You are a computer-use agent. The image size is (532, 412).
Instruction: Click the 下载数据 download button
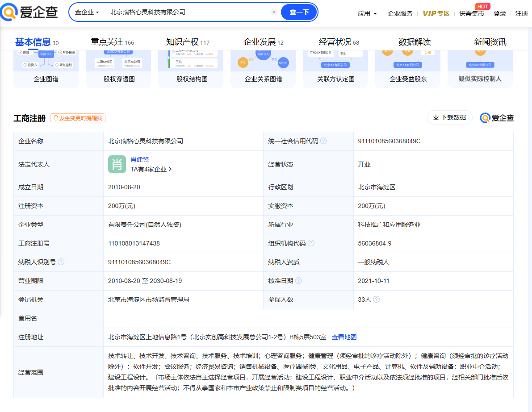(449, 117)
